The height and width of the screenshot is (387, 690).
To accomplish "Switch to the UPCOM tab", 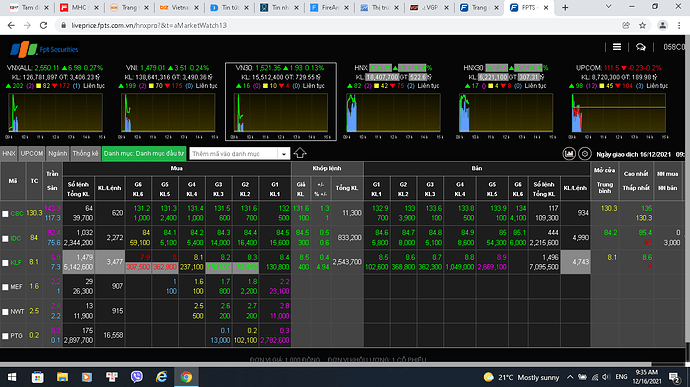I will pos(32,153).
